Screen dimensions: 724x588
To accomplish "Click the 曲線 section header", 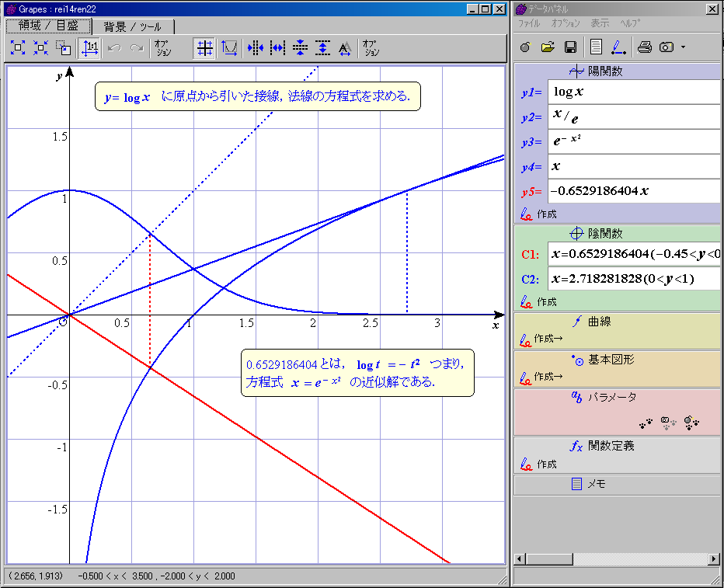I will (592, 322).
